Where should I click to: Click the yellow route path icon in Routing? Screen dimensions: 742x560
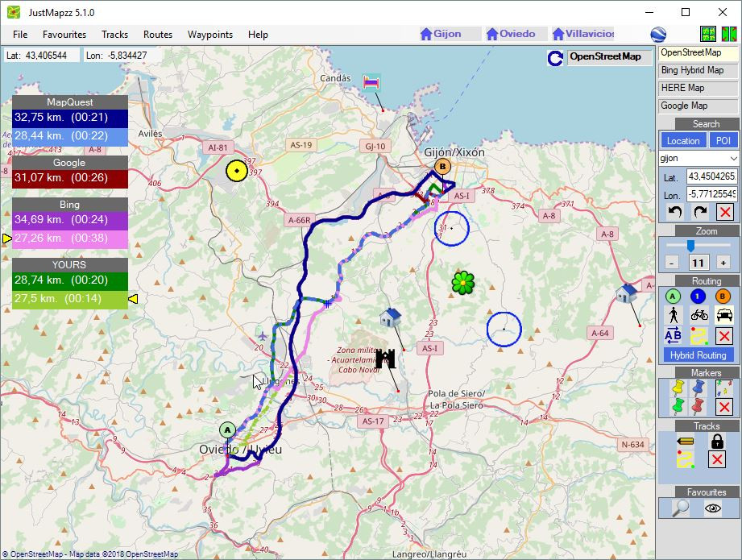tap(698, 336)
